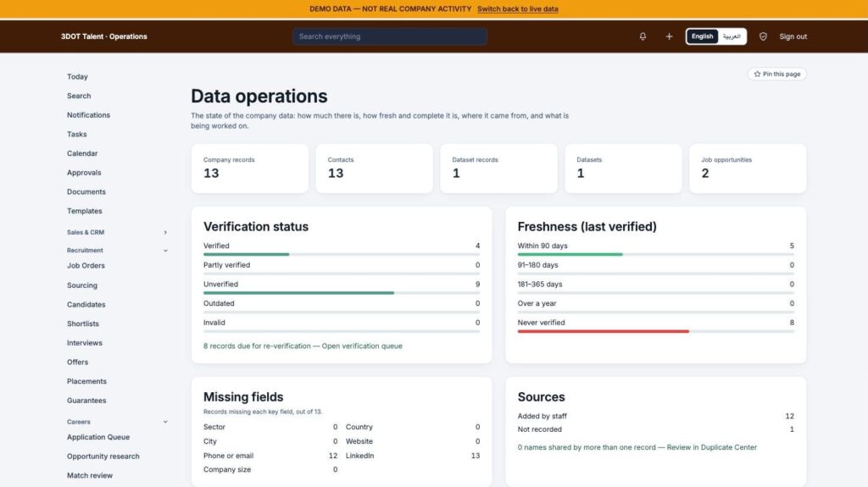Open Candidates page

point(86,304)
